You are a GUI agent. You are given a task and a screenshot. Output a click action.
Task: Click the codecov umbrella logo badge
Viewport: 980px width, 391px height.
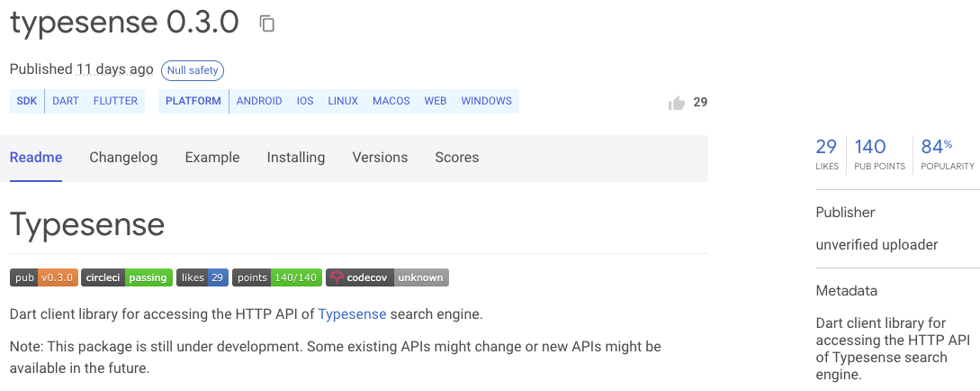[x=387, y=277]
